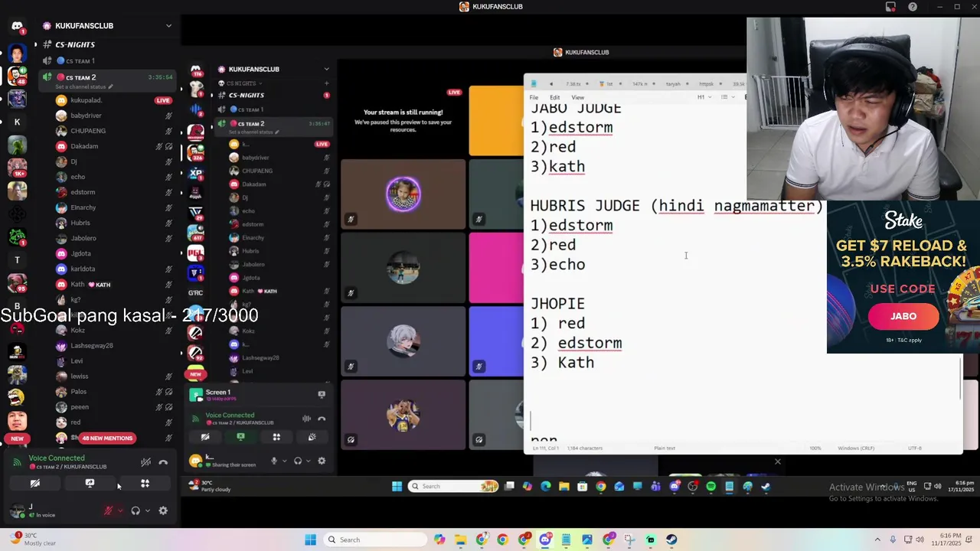Turn on camera in inner Discord panel
The image size is (980, 551).
204,437
